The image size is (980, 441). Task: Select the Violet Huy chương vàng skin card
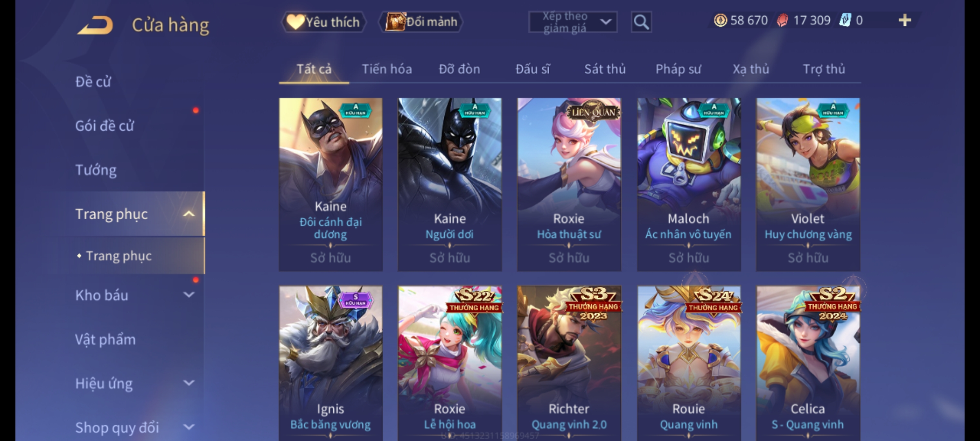pyautogui.click(x=808, y=184)
